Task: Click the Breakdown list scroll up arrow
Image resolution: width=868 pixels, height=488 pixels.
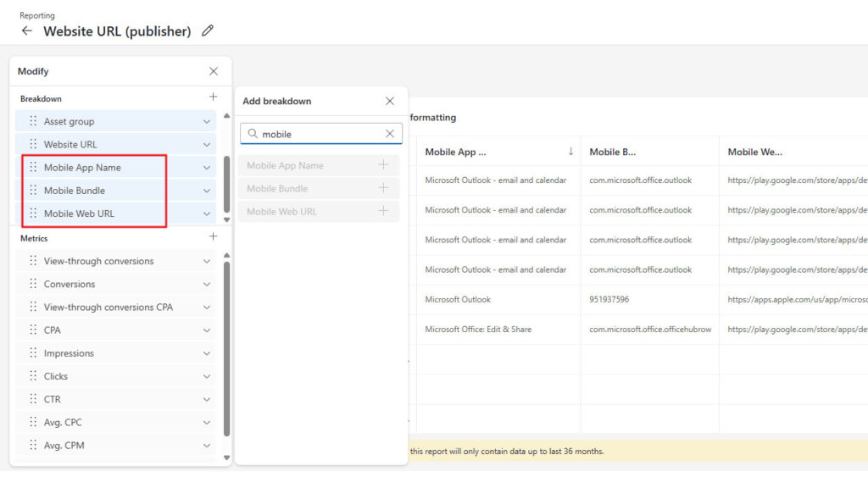Action: [x=226, y=115]
